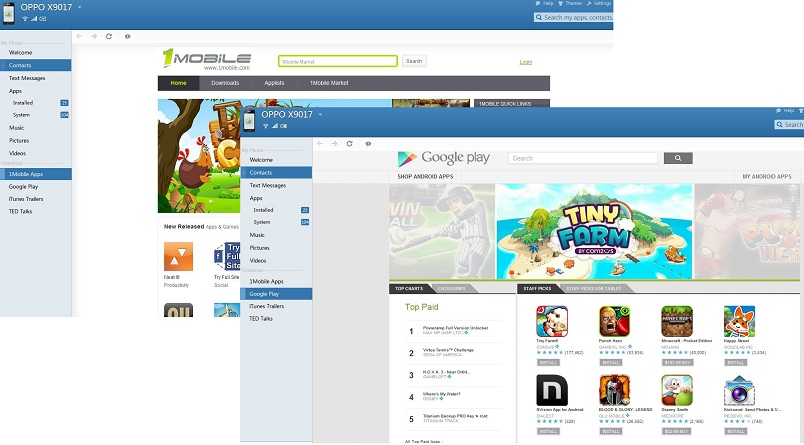Open the OPPO X9017 device dropdown in the front window

pyautogui.click(x=320, y=114)
